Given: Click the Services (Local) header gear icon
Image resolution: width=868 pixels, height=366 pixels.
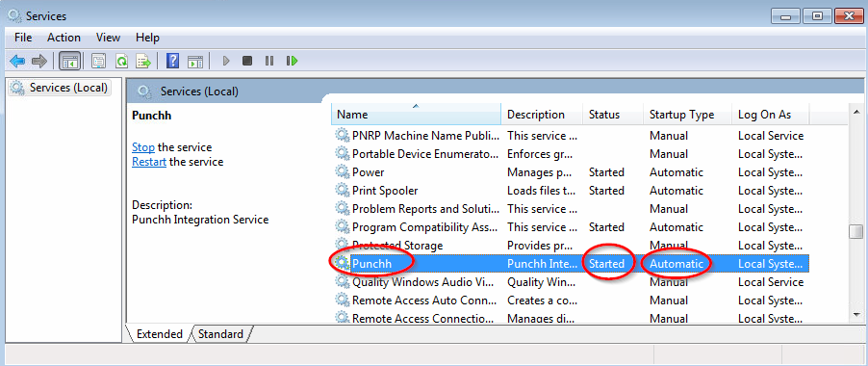Looking at the screenshot, I should pyautogui.click(x=145, y=91).
